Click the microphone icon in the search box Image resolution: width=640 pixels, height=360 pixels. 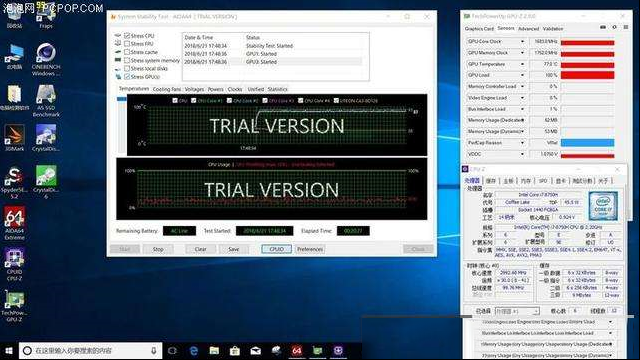[x=153, y=351]
